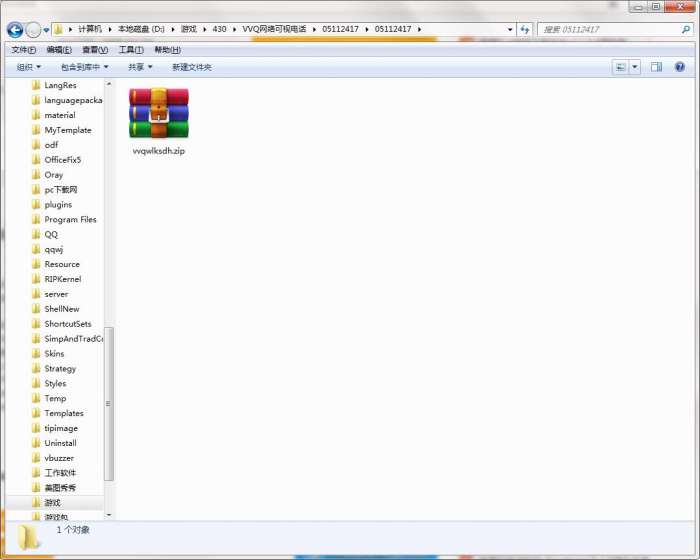Select the RIPKernel folder in tree
700x560 pixels.
point(57,279)
